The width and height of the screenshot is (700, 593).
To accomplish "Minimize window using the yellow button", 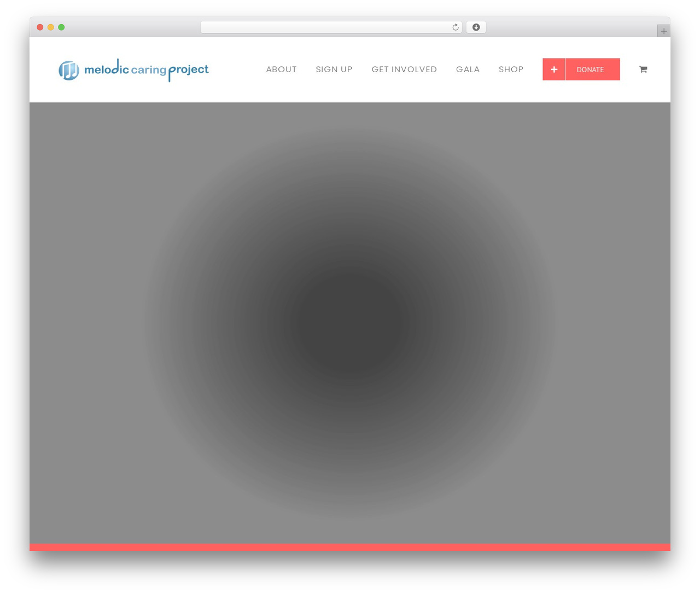I will pos(51,27).
